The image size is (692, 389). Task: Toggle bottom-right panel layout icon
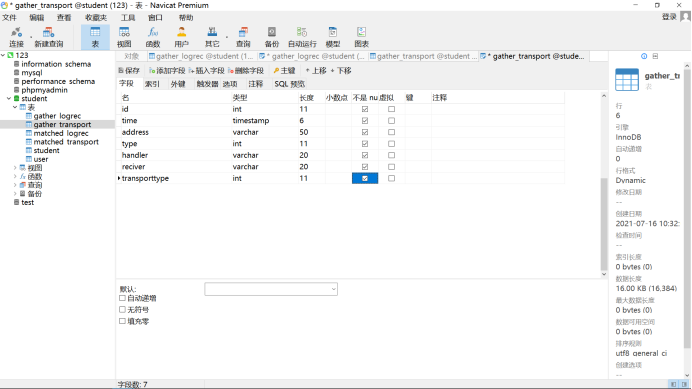[684, 384]
